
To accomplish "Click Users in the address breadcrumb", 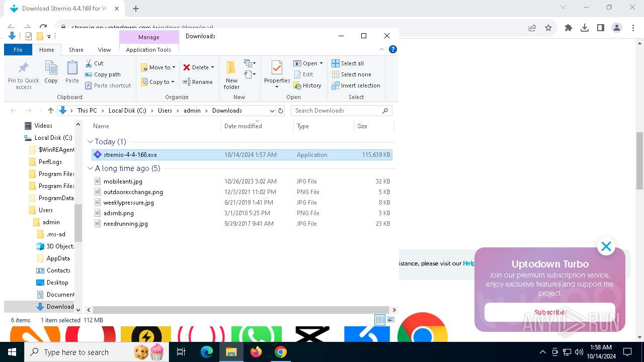I will pyautogui.click(x=165, y=111).
